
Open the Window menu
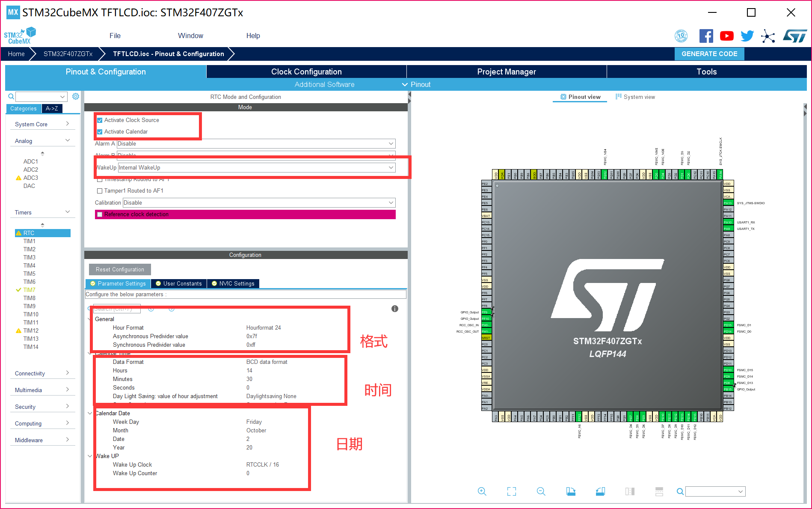tap(190, 36)
